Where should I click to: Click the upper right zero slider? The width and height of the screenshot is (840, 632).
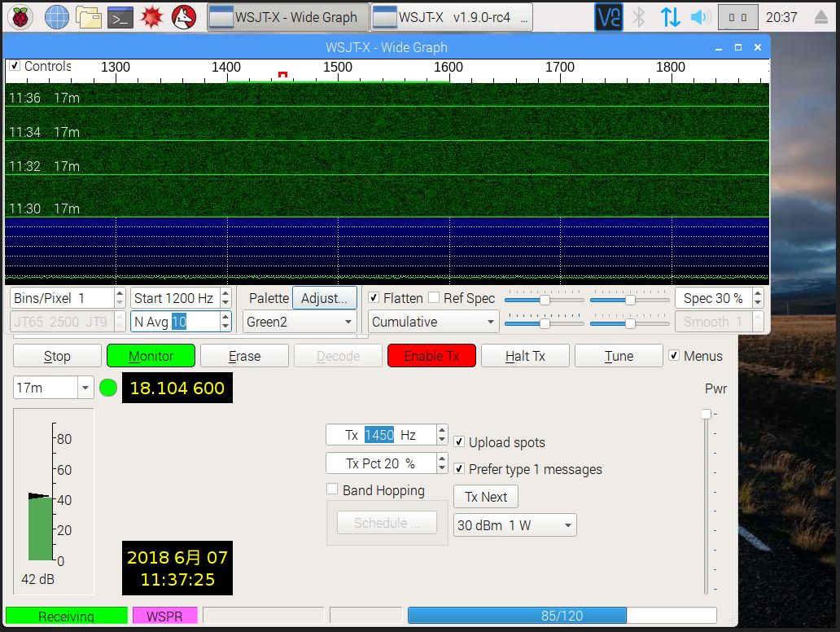[x=630, y=300]
